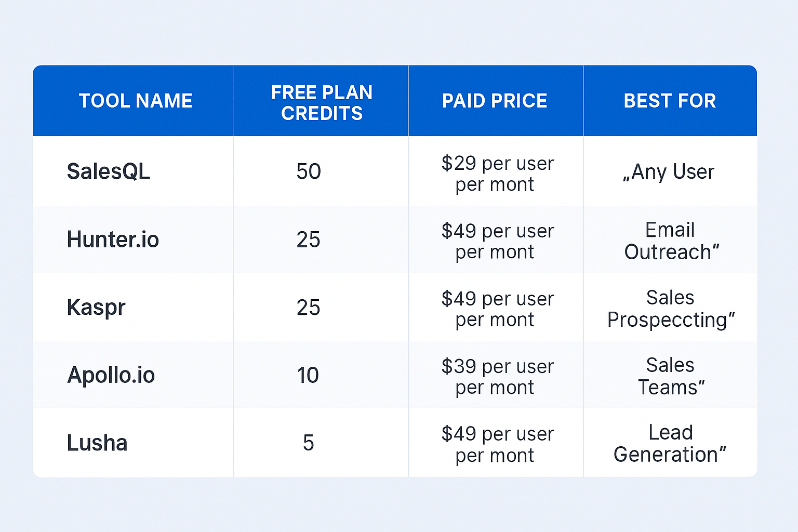Image resolution: width=798 pixels, height=532 pixels.
Task: Click the Email Outreach cell
Action: click(x=671, y=241)
